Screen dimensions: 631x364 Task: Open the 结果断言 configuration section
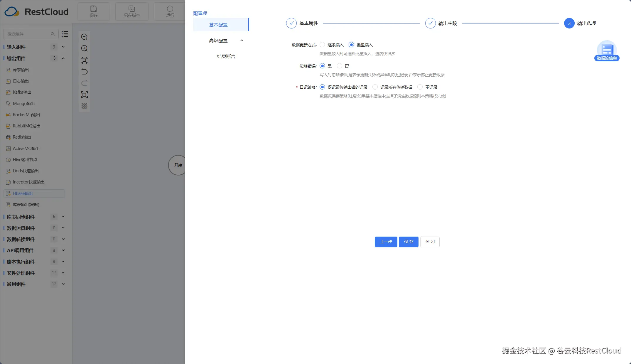[x=226, y=56]
